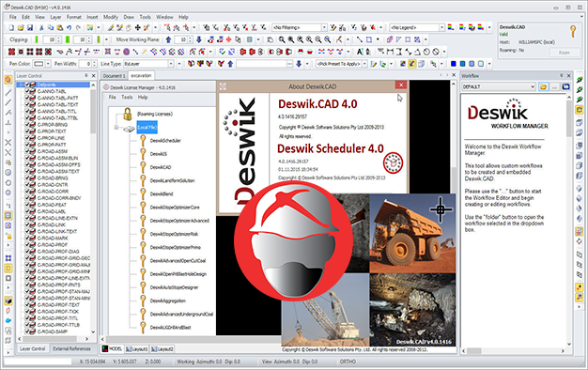Select the text annotation 'A' tool icon
This screenshot has height=370, width=588.
[x=360, y=52]
